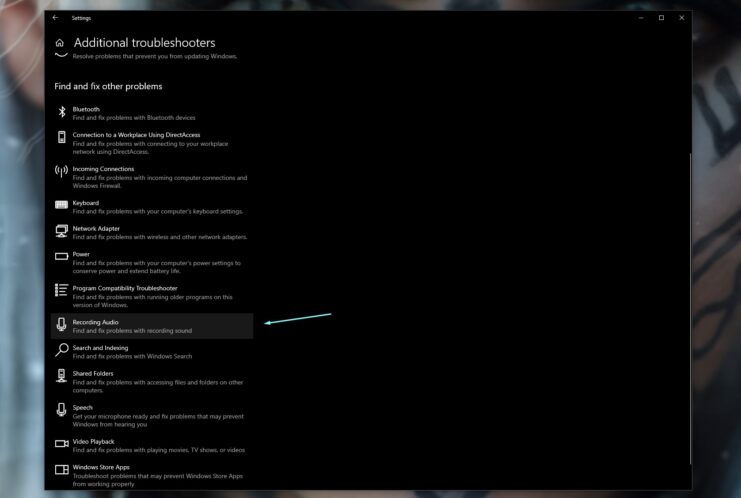
Task: Click the DirectAccess workplace connection icon
Action: tap(61, 137)
